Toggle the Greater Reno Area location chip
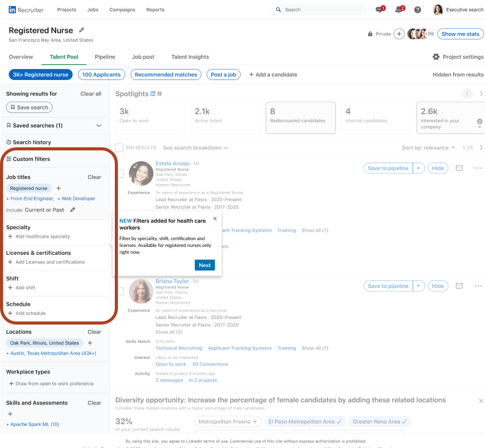Image resolution: width=485 pixels, height=448 pixels. [x=379, y=421]
